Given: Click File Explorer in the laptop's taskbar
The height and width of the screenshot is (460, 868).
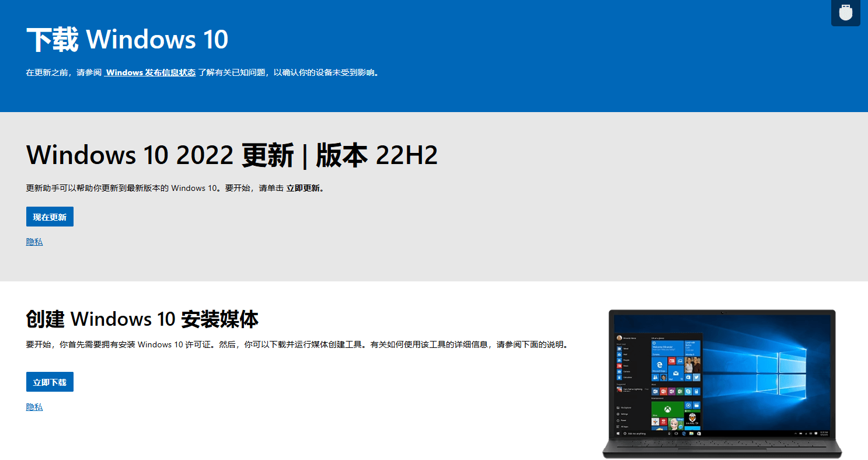Looking at the screenshot, I should click(691, 434).
